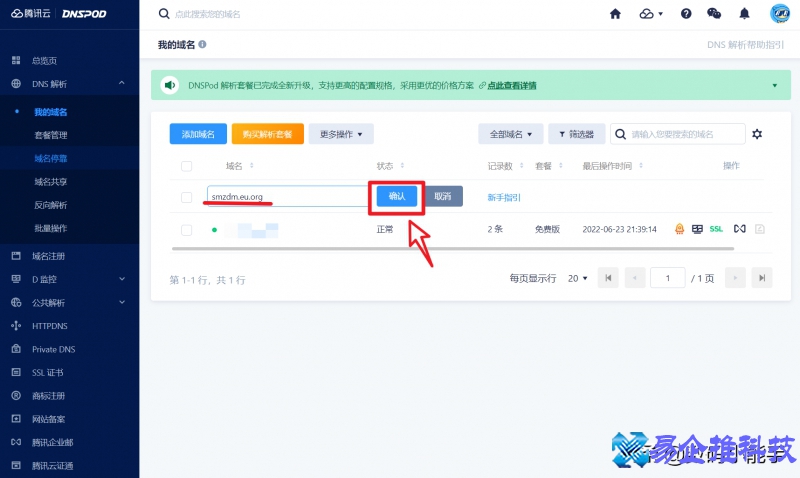800x478 pixels.
Task: Click the 取消 button
Action: click(x=442, y=196)
